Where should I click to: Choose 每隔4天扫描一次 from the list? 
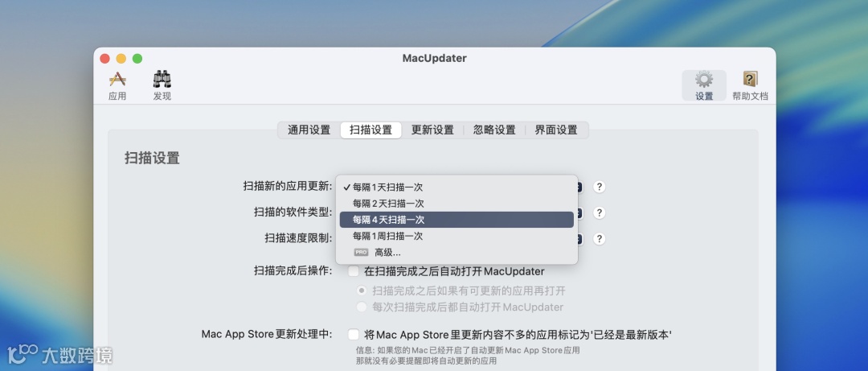click(457, 220)
